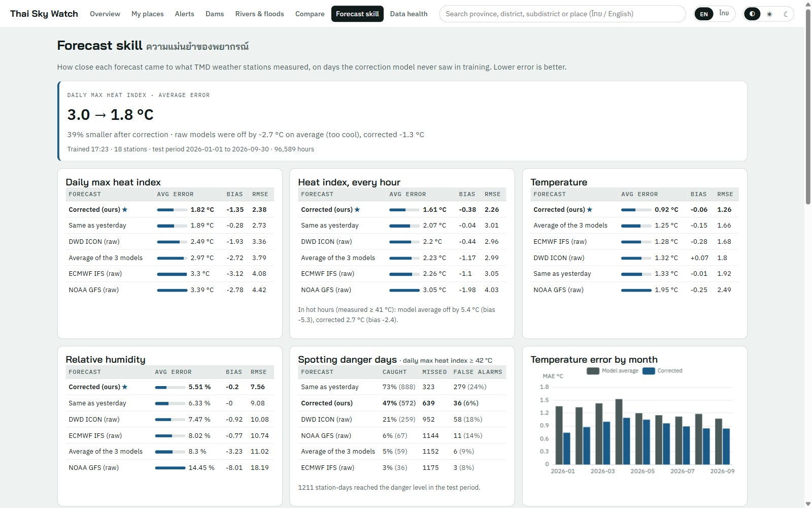Go to My places

coord(148,14)
